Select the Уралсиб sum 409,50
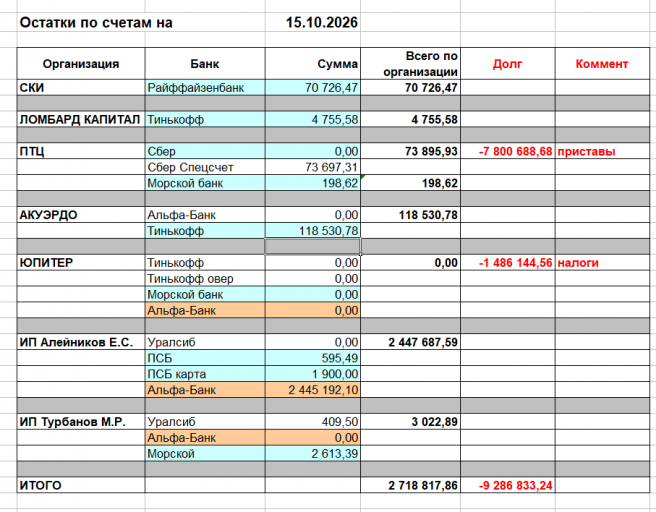 click(x=313, y=421)
